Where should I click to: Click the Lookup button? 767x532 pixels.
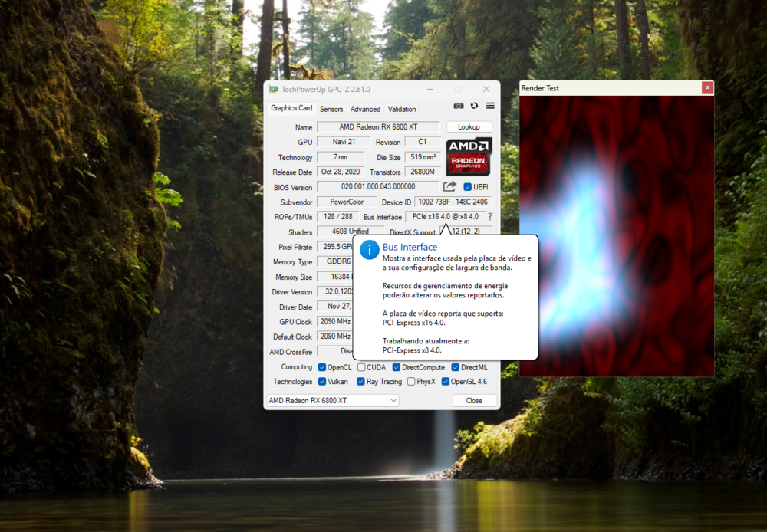[469, 126]
